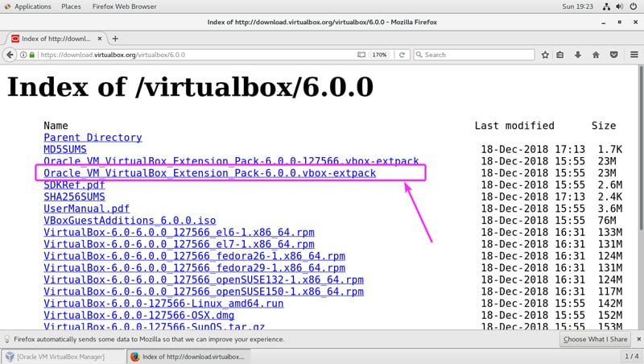
Task: Click the green padlock security icon
Action: coord(32,55)
